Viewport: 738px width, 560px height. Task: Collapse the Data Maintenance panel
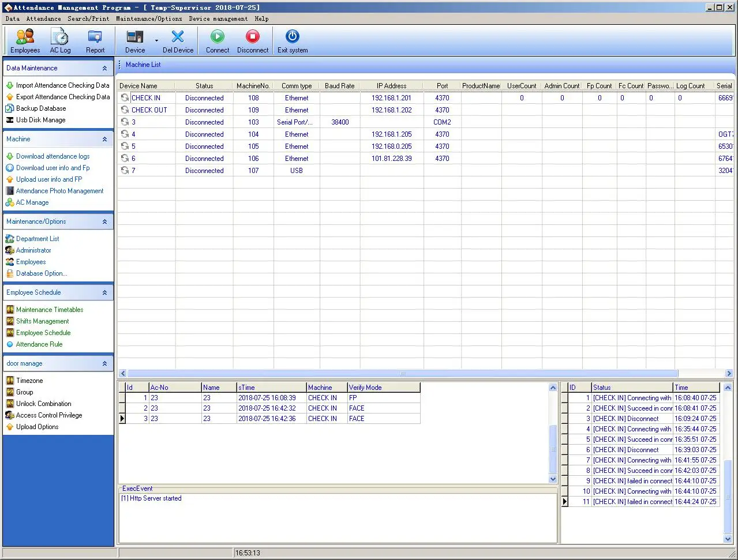coord(104,69)
